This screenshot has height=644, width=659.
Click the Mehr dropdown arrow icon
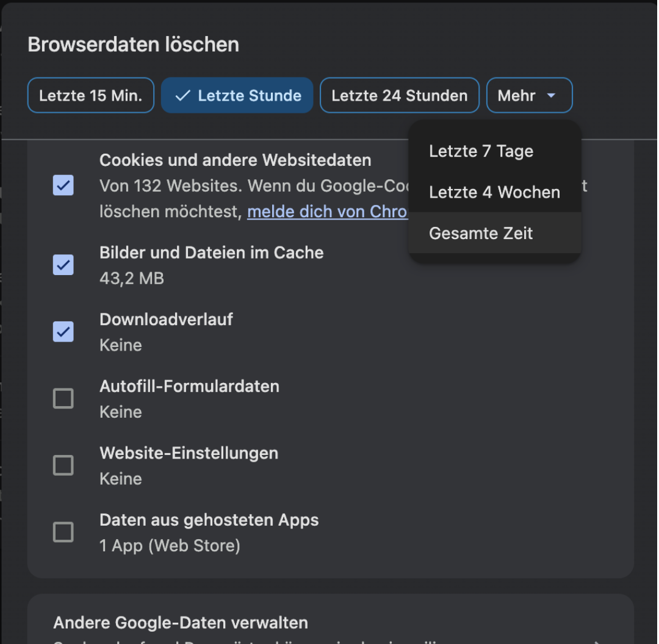(551, 96)
